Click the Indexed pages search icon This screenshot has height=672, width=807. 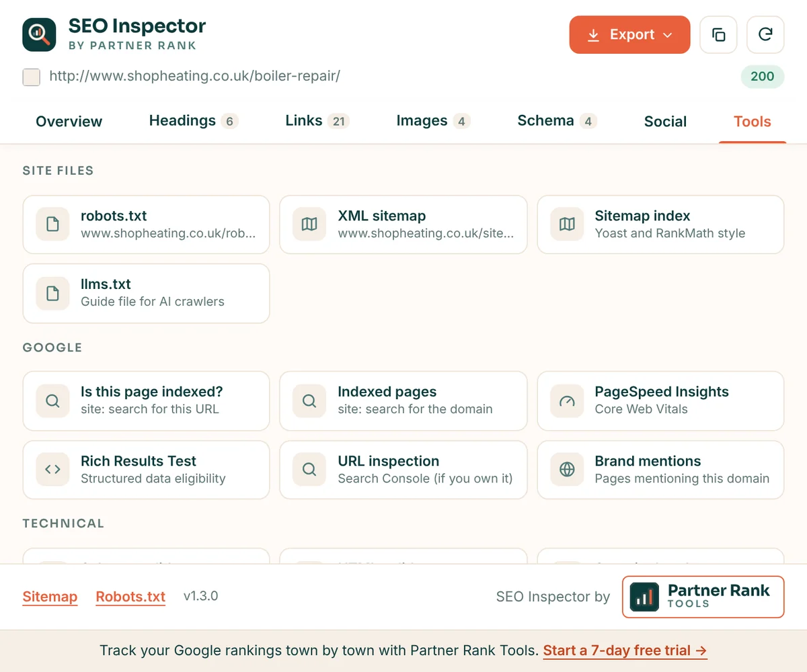(309, 401)
